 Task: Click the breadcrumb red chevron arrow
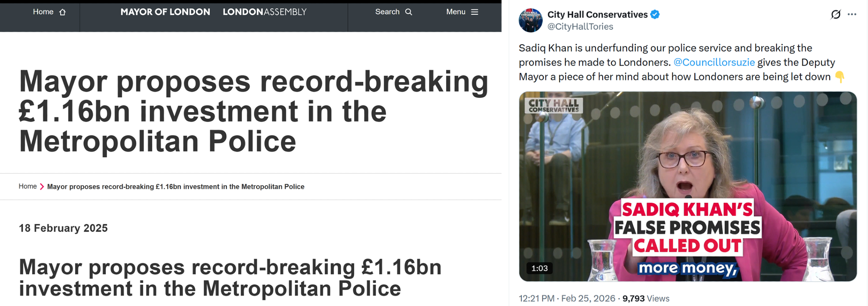point(42,186)
